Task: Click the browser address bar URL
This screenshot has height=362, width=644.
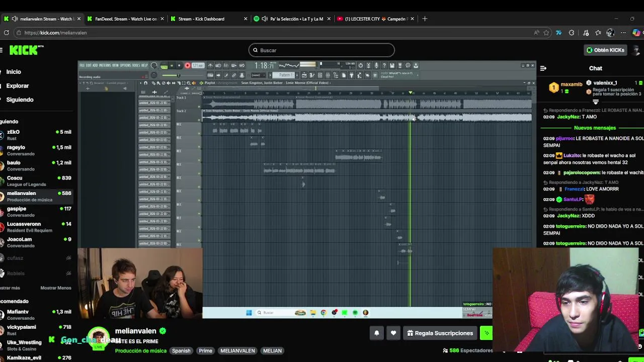Action: [55, 33]
